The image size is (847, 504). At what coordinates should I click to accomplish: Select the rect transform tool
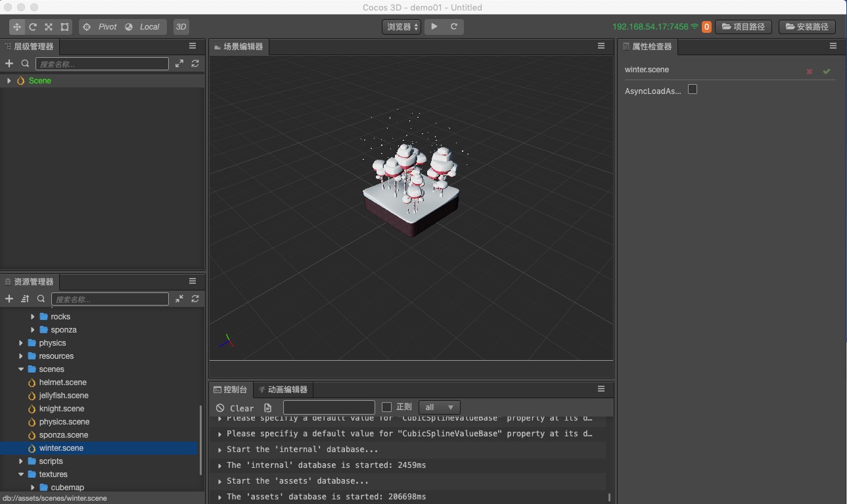point(64,27)
